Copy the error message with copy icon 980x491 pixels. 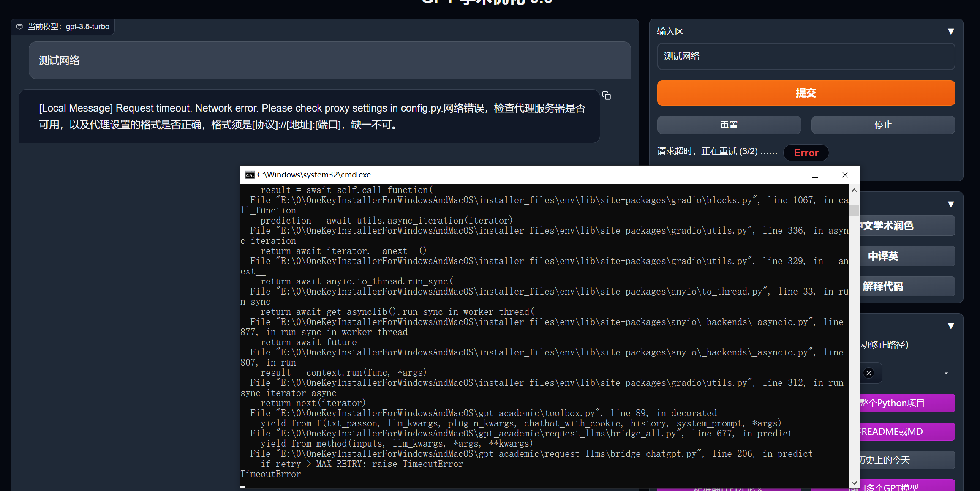pos(607,96)
